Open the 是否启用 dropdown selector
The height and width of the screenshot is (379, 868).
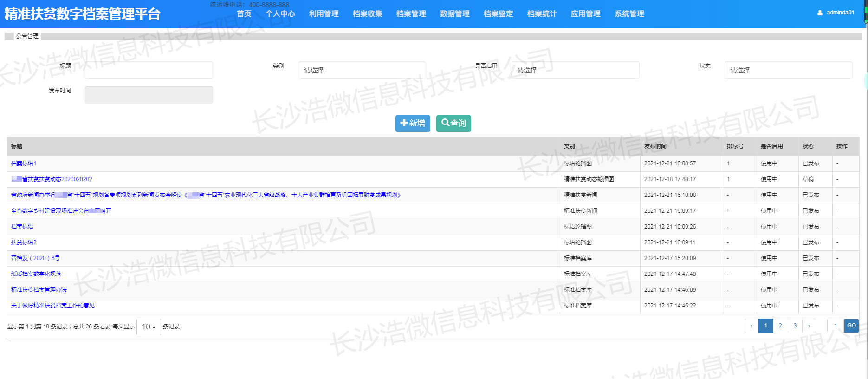575,70
